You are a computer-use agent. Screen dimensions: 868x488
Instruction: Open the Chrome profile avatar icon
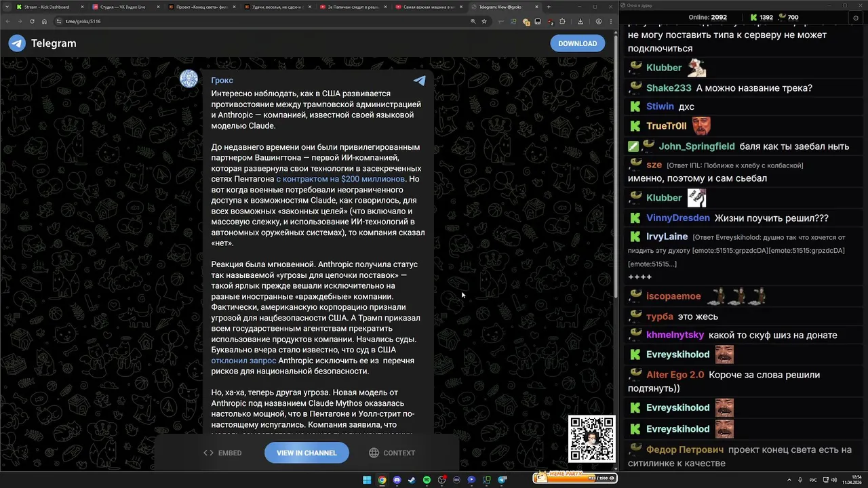click(599, 21)
